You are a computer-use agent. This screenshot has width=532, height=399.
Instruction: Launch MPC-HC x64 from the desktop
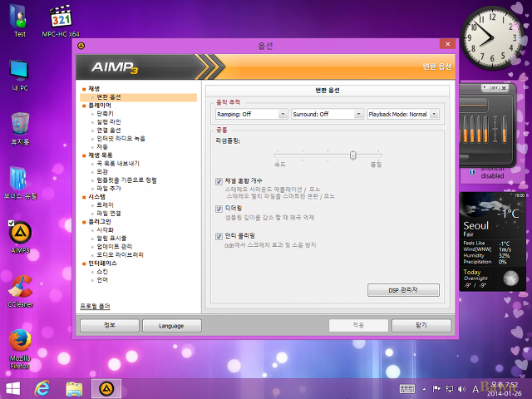click(61, 20)
